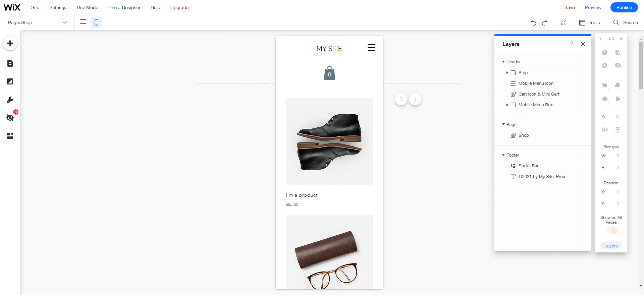Click the shopping bag cart icon
This screenshot has width=644, height=295.
point(329,73)
